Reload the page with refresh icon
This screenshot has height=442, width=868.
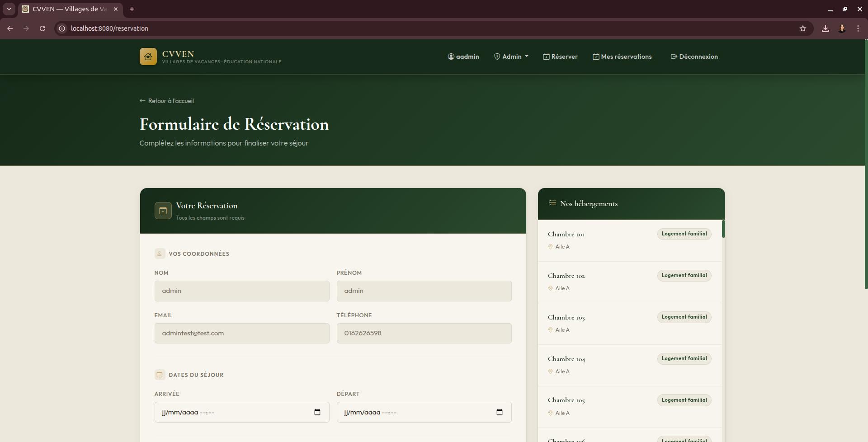[42, 28]
